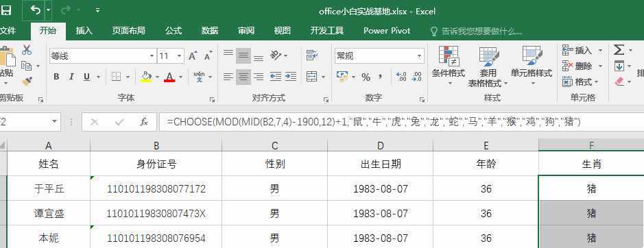Apply accounting number format icon

342,77
